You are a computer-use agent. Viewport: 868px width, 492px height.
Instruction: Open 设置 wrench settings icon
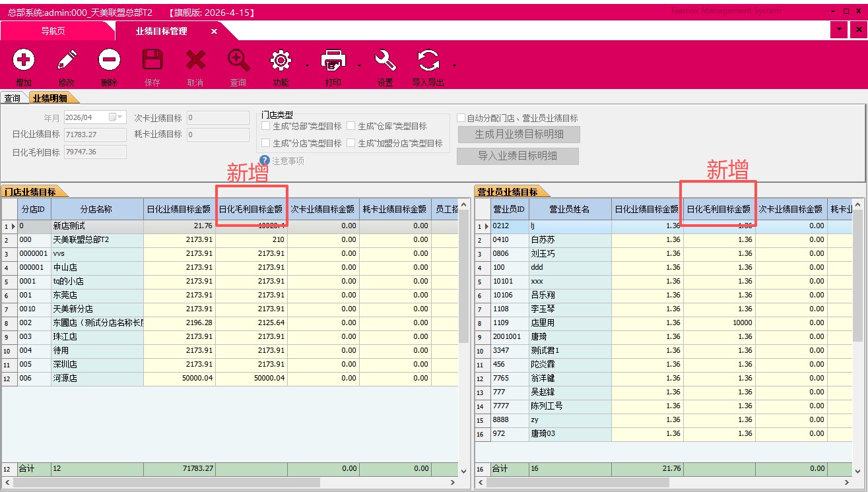pyautogui.click(x=385, y=61)
